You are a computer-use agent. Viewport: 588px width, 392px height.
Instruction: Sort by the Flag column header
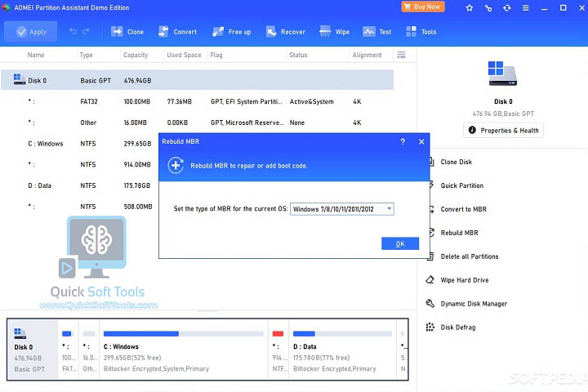[216, 55]
